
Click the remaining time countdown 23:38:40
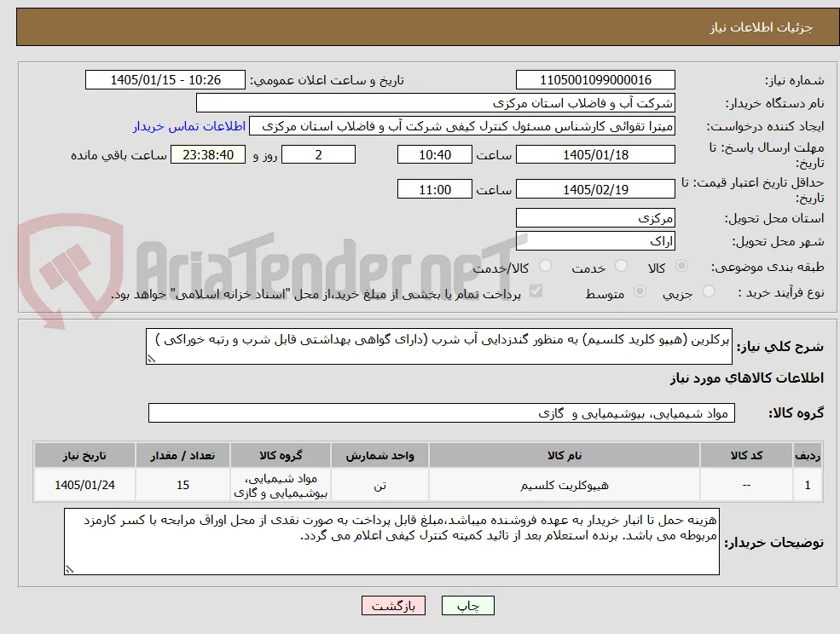tap(208, 155)
